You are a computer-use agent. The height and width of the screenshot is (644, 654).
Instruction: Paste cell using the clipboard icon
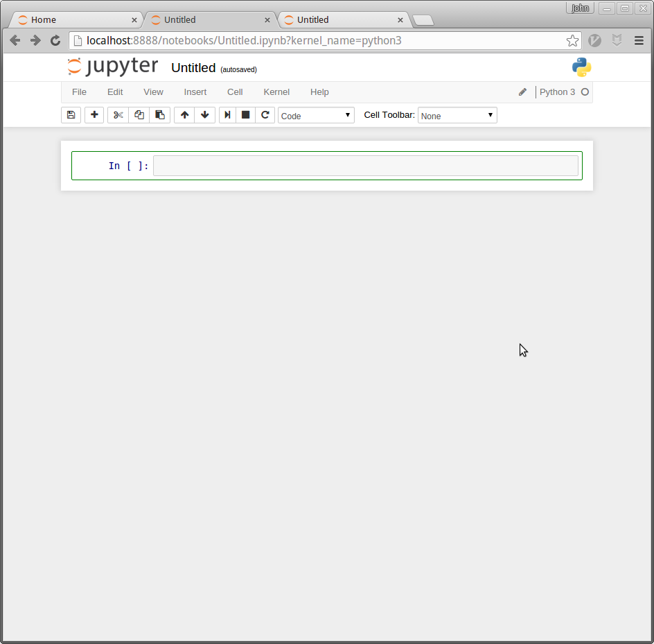(160, 115)
